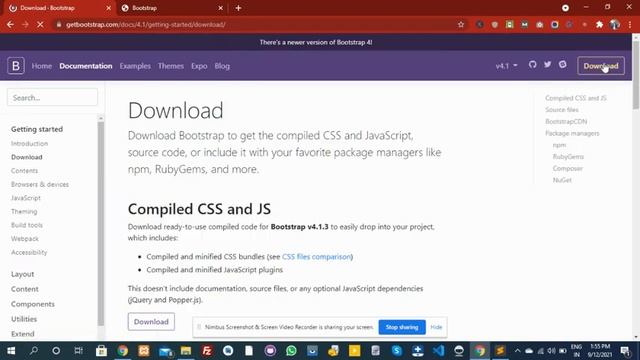Click the browser address bar
This screenshot has height=360, width=640.
point(257,24)
